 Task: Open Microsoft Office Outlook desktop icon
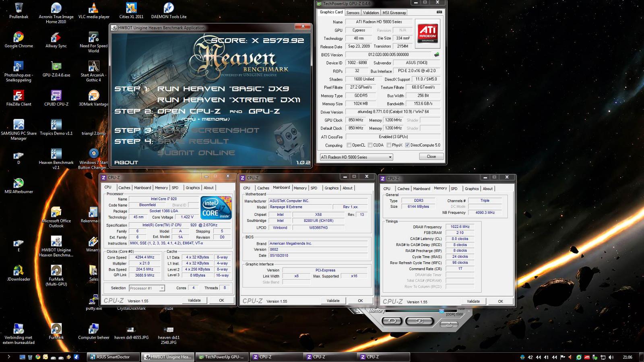point(56,217)
